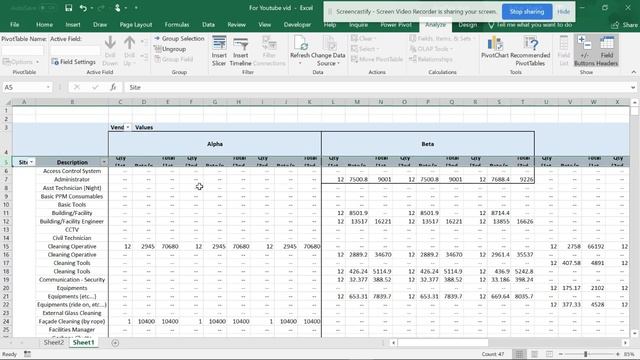The image size is (640, 360).
Task: Switch to Sheet2 tab
Action: [x=53, y=343]
